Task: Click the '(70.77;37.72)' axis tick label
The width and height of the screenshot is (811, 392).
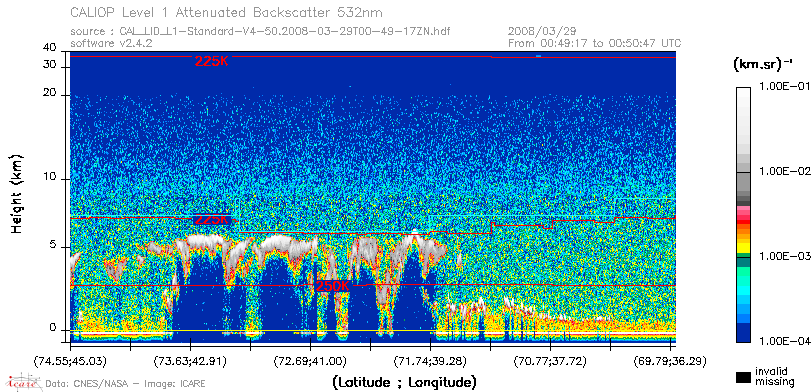Action: (x=550, y=361)
